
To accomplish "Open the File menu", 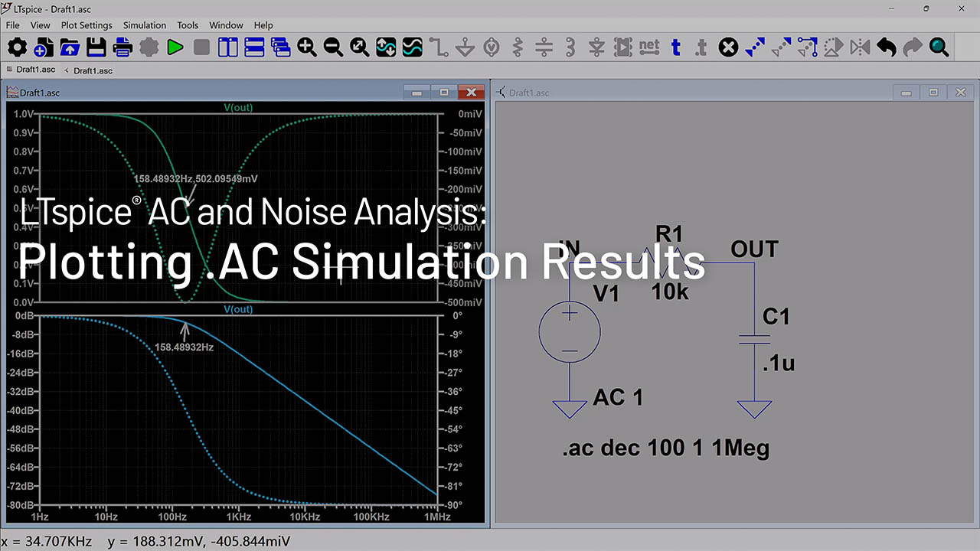I will pyautogui.click(x=13, y=25).
